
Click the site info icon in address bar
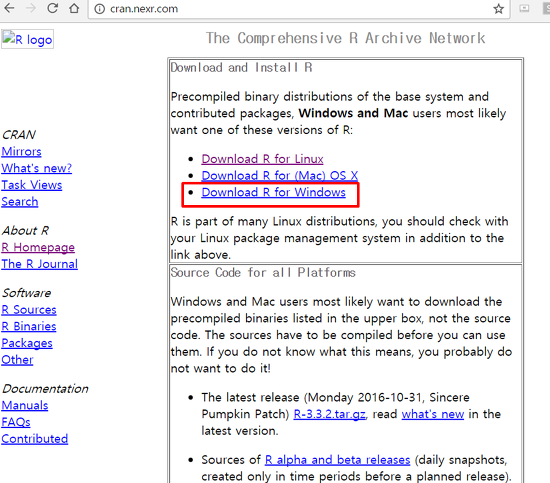100,9
